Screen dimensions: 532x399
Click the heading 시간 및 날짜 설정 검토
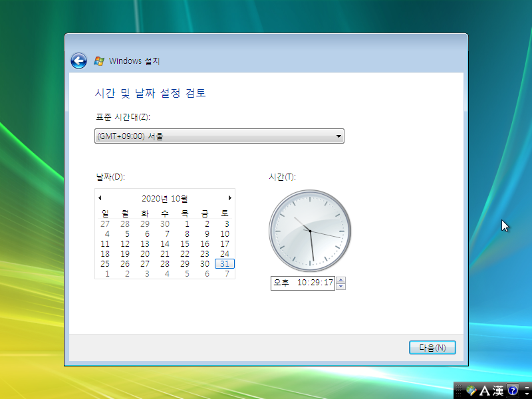click(x=150, y=93)
